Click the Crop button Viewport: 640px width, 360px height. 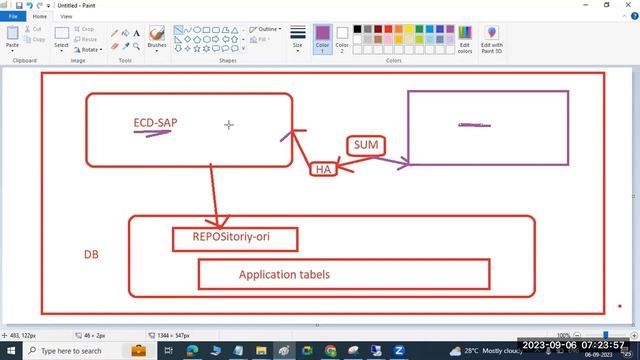pos(84,29)
